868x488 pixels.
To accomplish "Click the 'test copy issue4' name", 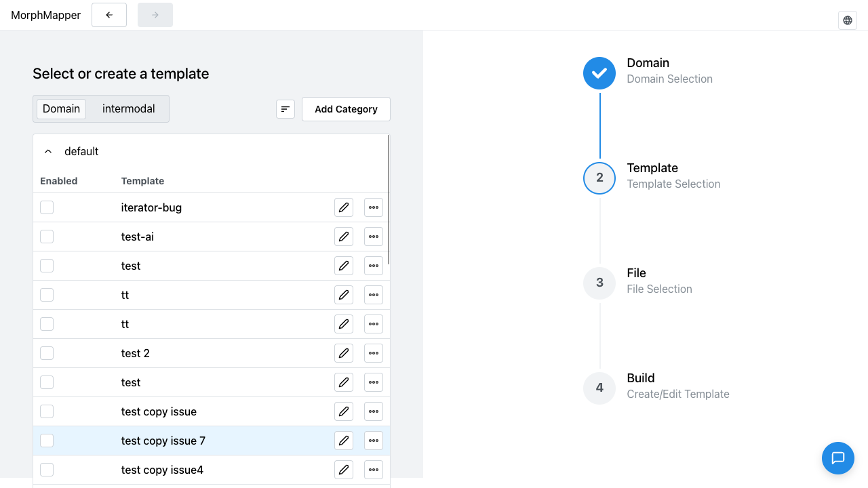I will tap(162, 470).
